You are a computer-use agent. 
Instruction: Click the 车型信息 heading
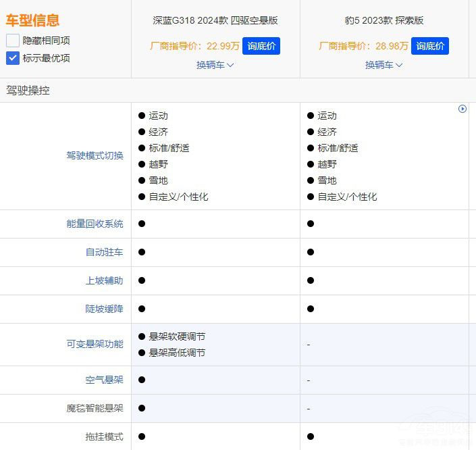[x=32, y=20]
